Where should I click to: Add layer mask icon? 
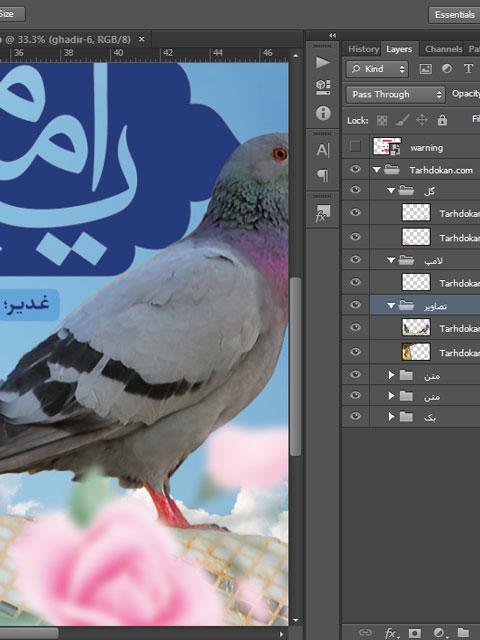tap(414, 633)
